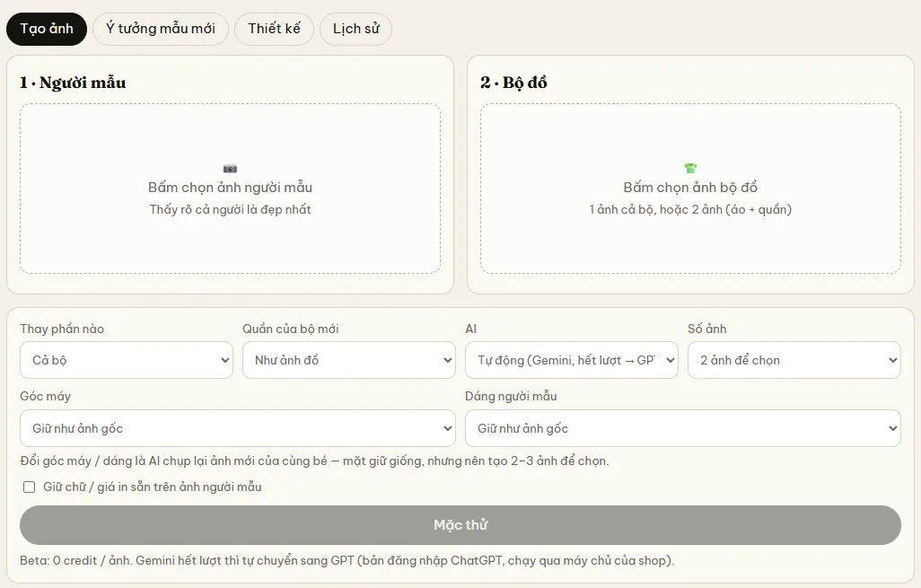Click the "Số ảnh" field label
The image size is (921, 588).
click(x=707, y=329)
